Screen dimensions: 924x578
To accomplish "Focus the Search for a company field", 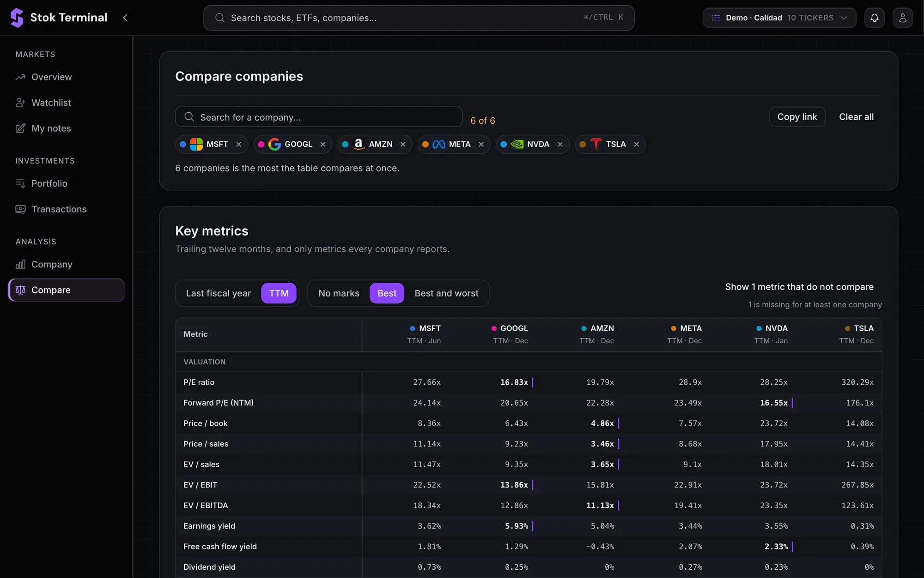I will 319,117.
